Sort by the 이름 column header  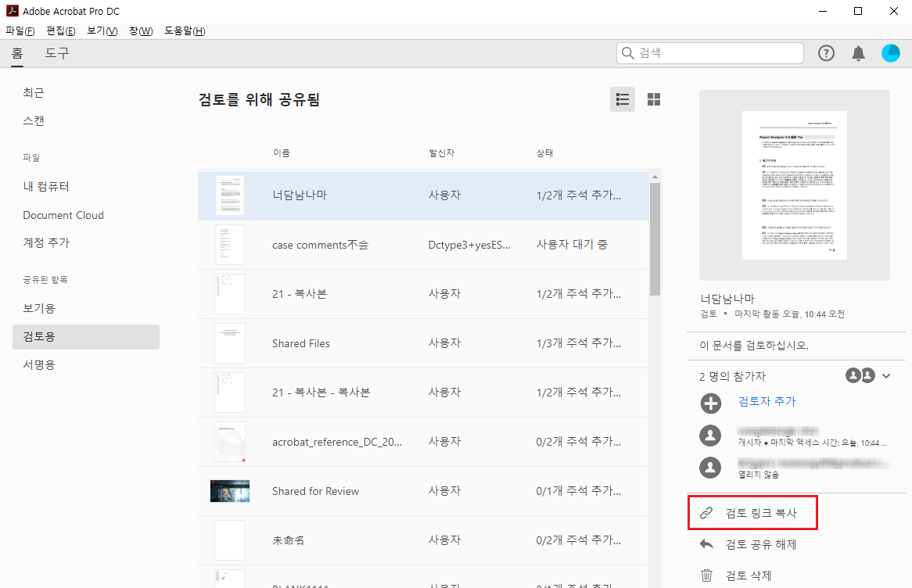[282, 153]
